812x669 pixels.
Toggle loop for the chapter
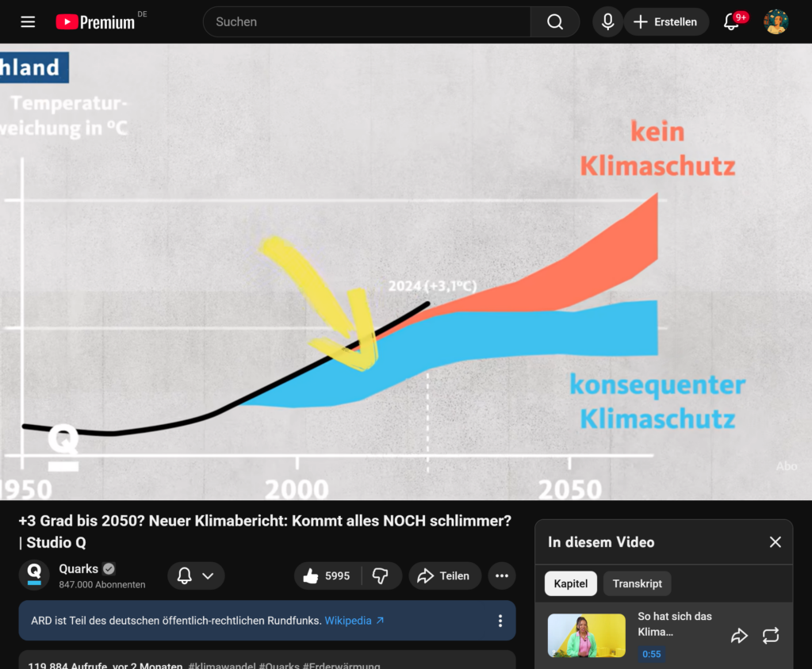(x=771, y=636)
